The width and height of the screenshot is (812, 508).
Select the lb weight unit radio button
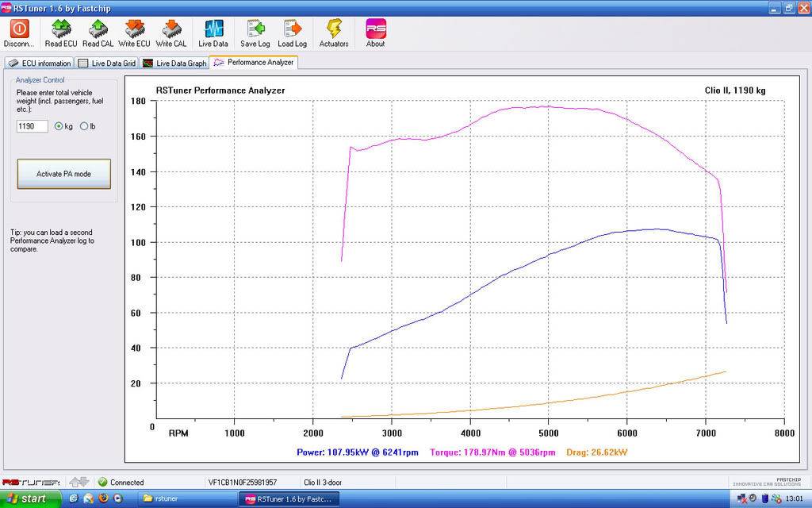point(84,126)
